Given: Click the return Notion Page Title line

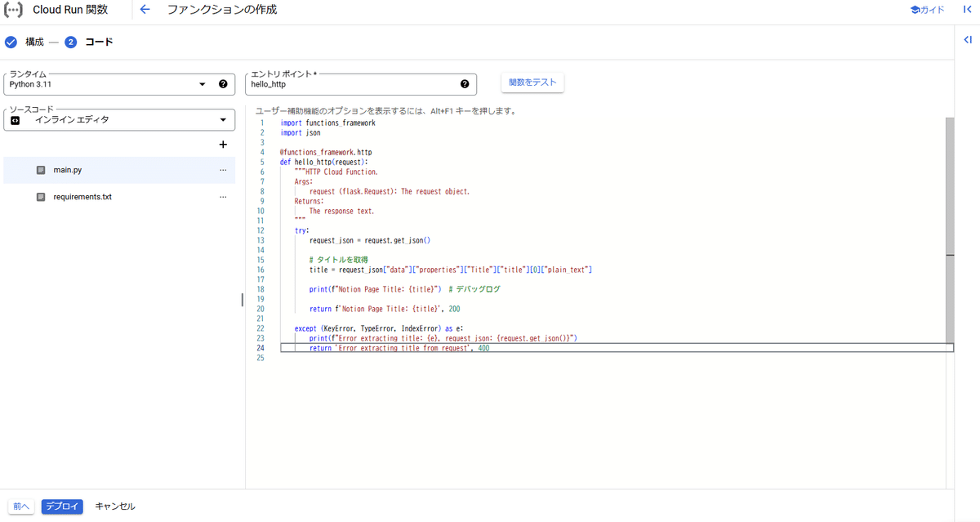Looking at the screenshot, I should (x=385, y=309).
